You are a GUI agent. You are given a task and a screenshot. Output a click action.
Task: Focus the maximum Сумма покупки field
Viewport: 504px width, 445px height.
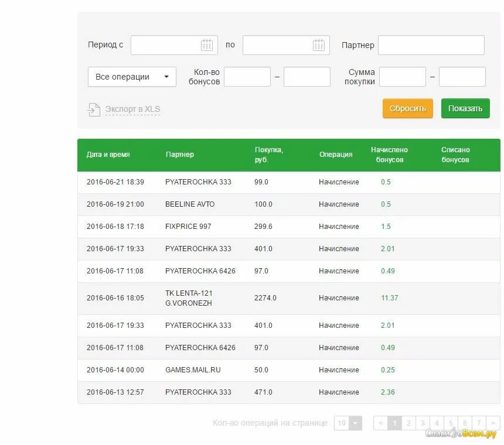[462, 77]
